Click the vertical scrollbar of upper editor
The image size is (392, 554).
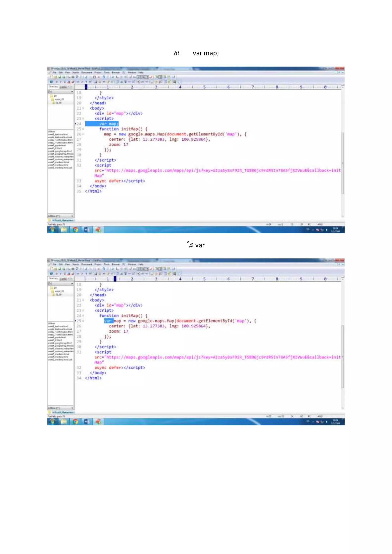coord(342,163)
